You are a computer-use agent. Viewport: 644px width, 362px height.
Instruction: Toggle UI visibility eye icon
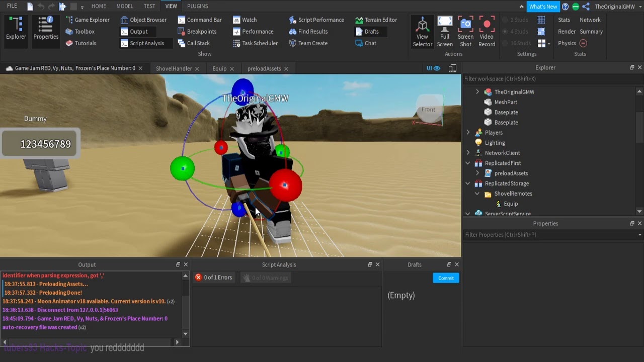pos(433,68)
